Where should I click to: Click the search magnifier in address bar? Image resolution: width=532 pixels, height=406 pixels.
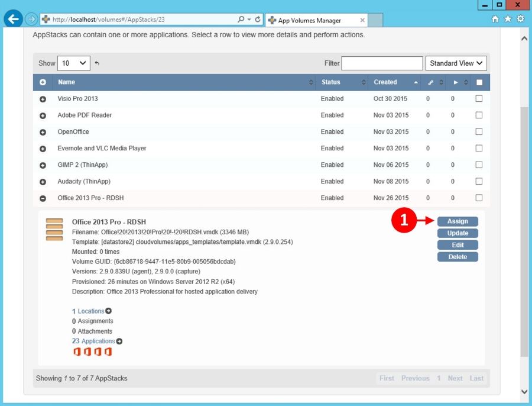pos(241,20)
